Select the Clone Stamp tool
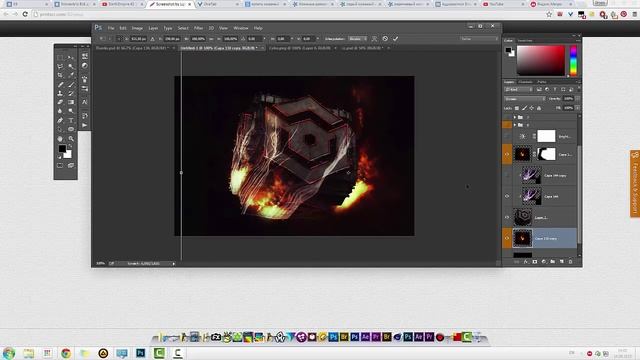Image resolution: width=640 pixels, height=360 pixels. point(60,93)
